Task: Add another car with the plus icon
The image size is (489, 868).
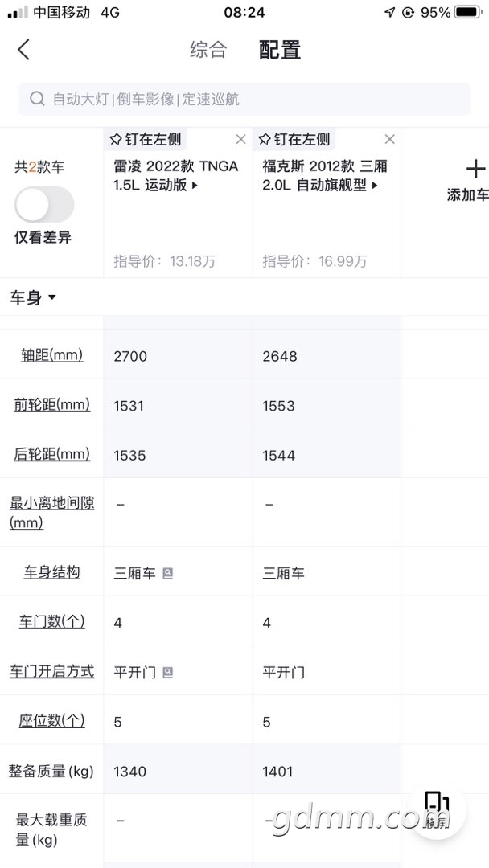Action: coord(475,169)
